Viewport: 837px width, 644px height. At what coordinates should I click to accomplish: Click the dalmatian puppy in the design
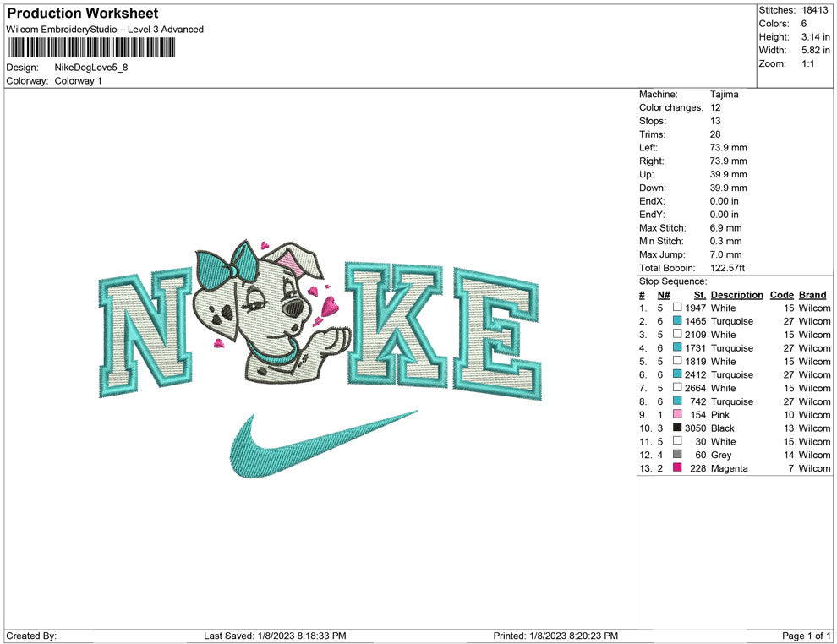pyautogui.click(x=272, y=312)
